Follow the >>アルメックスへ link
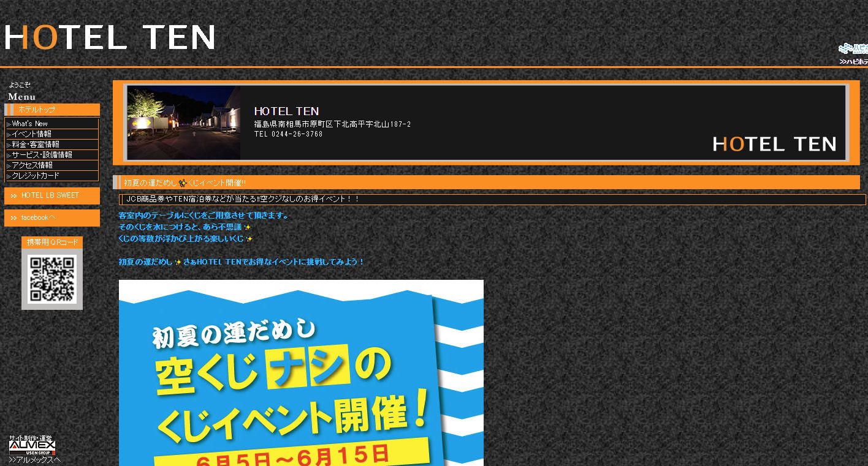The image size is (868, 466). pyautogui.click(x=35, y=460)
